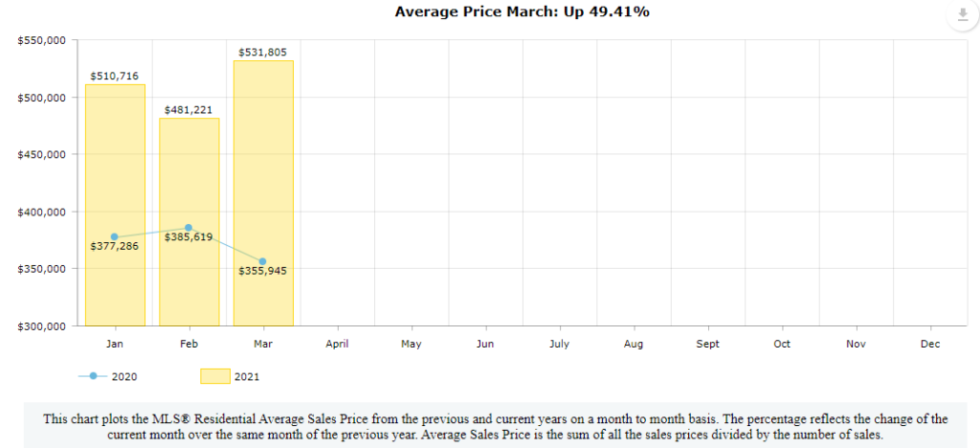
Task: Click the $550,000 y-axis label
Action: [41, 40]
